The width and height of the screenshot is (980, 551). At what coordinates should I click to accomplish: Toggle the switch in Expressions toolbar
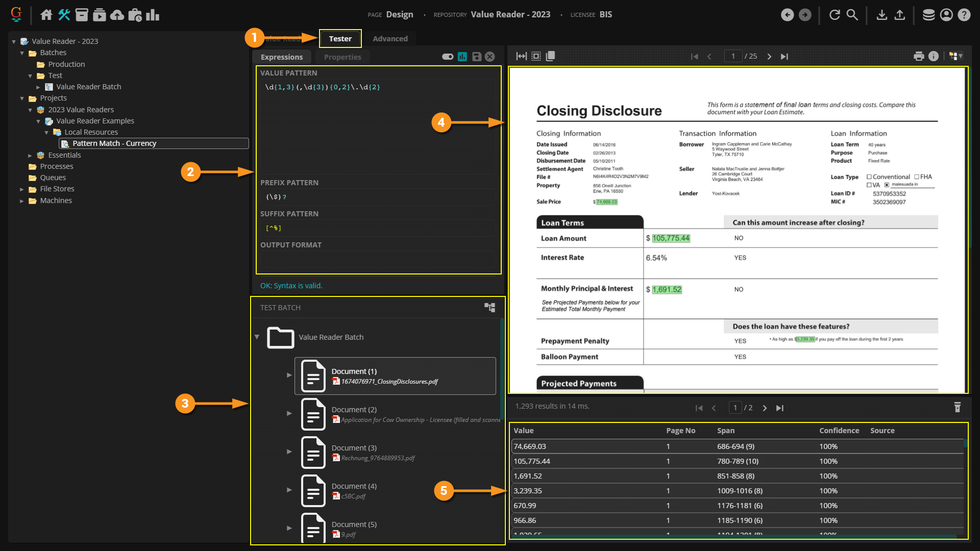(448, 57)
